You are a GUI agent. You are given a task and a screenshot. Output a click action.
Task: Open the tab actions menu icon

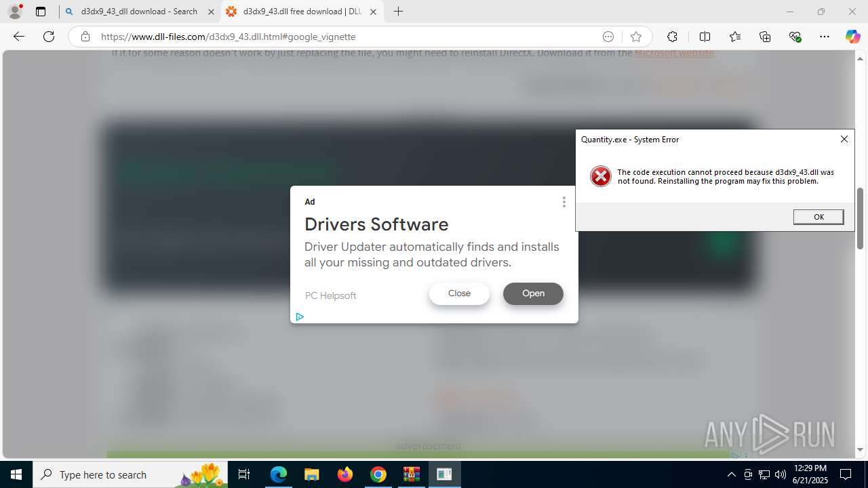click(x=41, y=12)
